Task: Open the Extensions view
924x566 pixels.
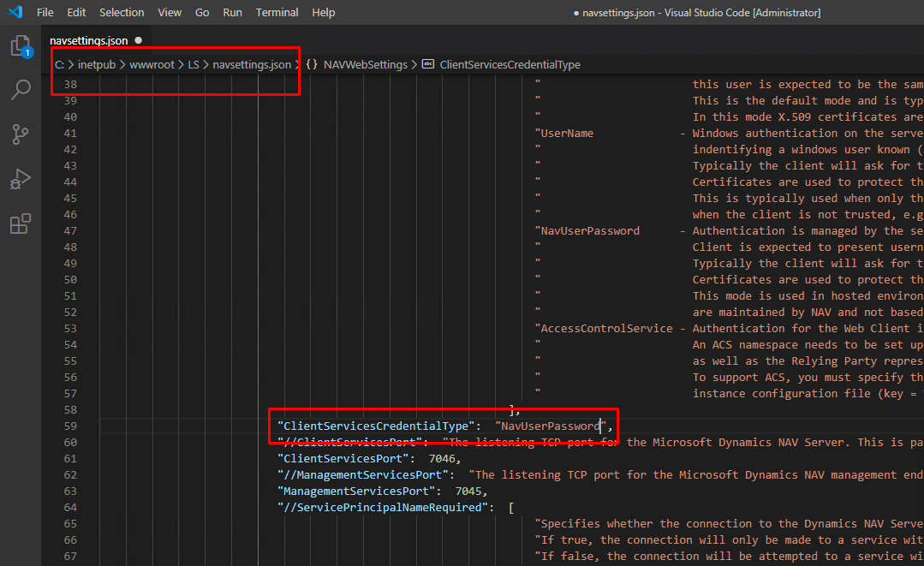Action: pyautogui.click(x=21, y=223)
